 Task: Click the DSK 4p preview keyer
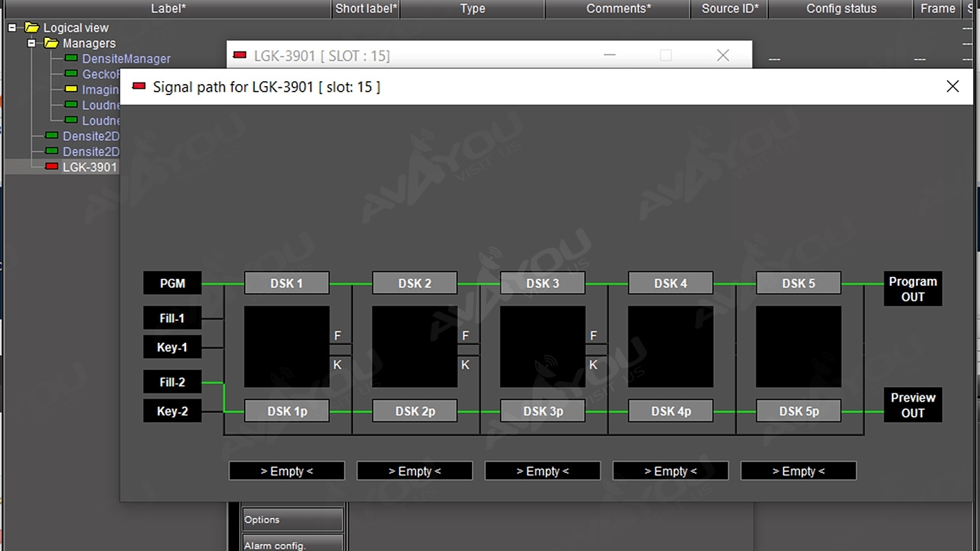click(x=671, y=411)
